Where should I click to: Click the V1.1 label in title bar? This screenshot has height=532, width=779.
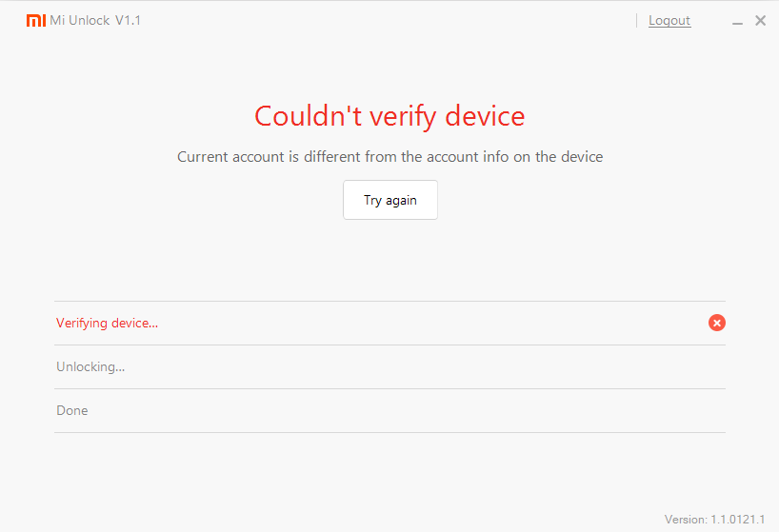128,20
